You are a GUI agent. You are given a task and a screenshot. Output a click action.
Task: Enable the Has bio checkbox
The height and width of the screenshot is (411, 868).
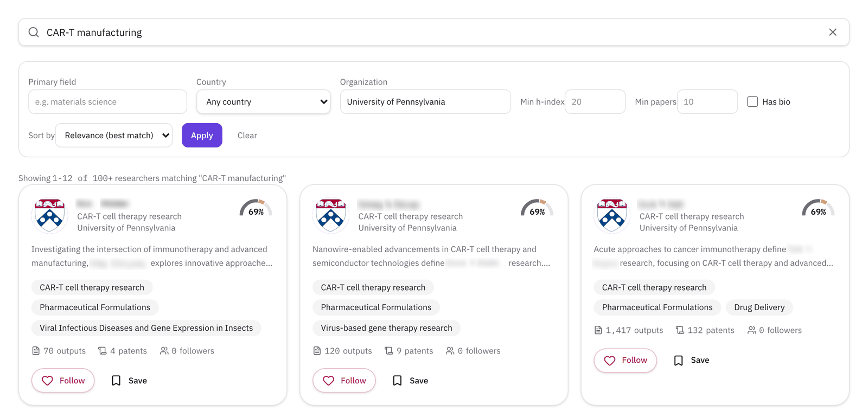[x=752, y=102]
